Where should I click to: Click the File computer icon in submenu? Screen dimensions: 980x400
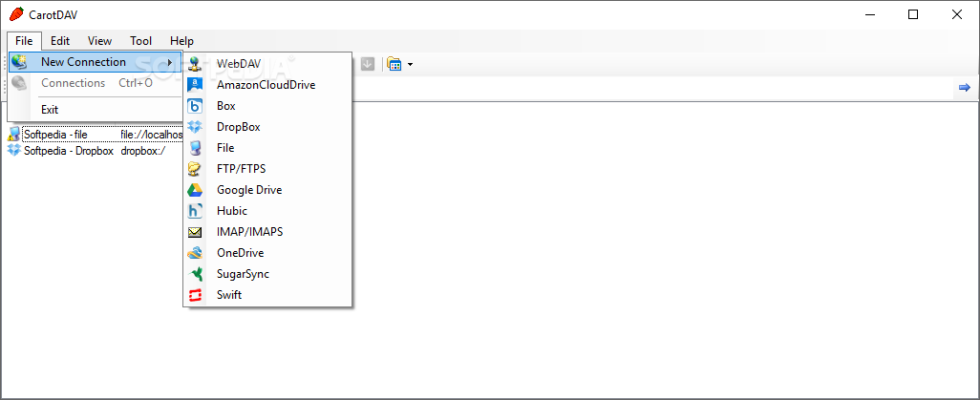pos(195,148)
